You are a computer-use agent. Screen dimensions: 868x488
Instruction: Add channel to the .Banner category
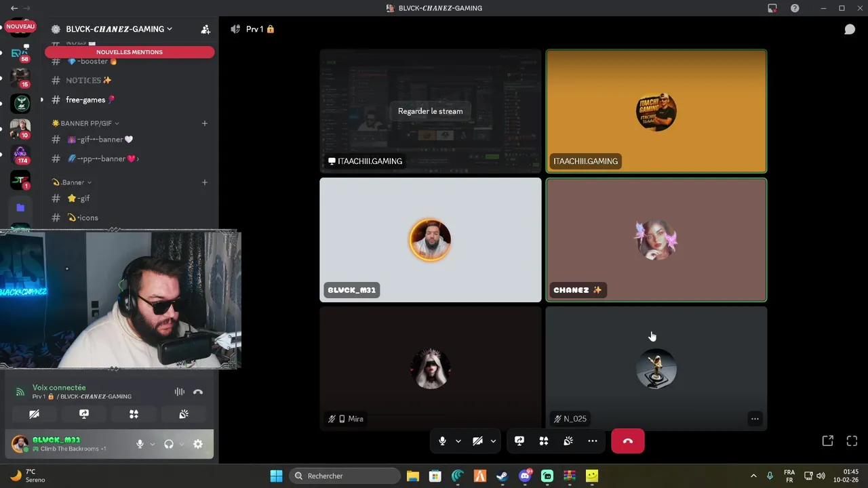[205, 182]
